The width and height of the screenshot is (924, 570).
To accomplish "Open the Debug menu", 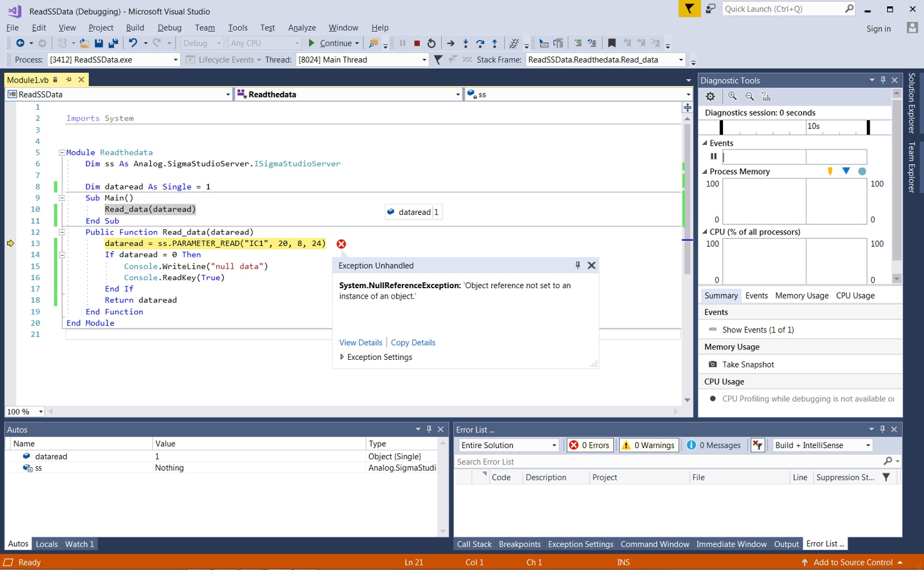I will [170, 28].
